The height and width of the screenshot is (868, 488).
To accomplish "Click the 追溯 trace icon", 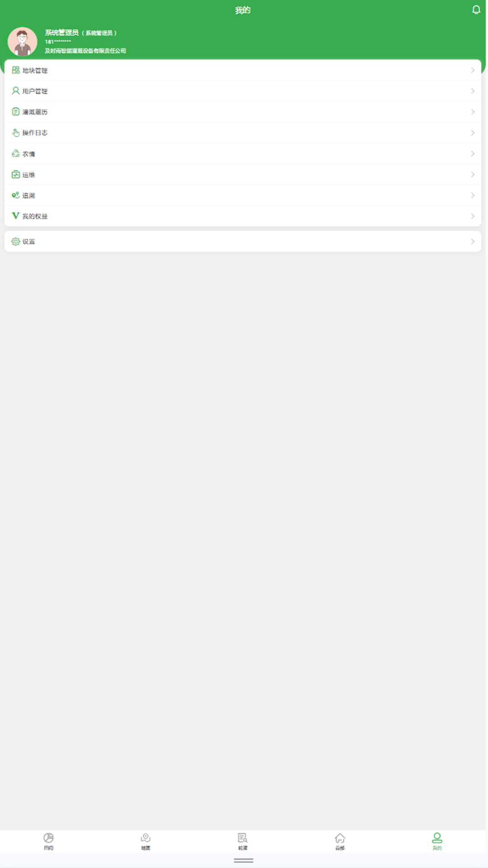I will (x=16, y=195).
